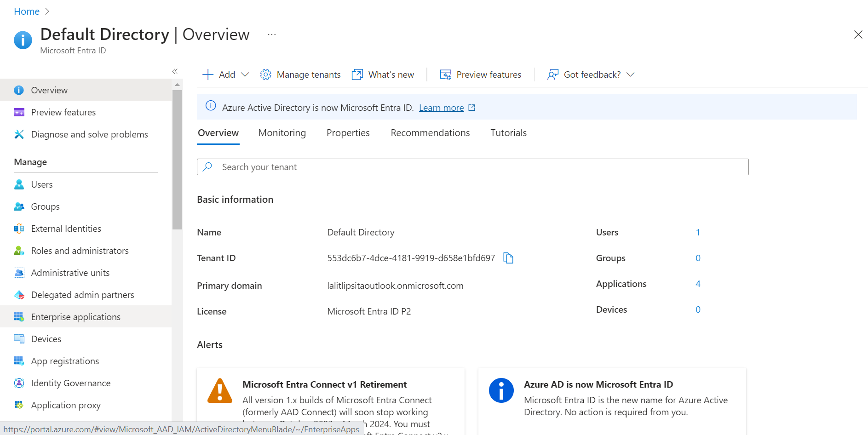Screen dimensions: 868x435
Task: Click the blue info icon on Azure AD alert
Action: pyautogui.click(x=501, y=390)
